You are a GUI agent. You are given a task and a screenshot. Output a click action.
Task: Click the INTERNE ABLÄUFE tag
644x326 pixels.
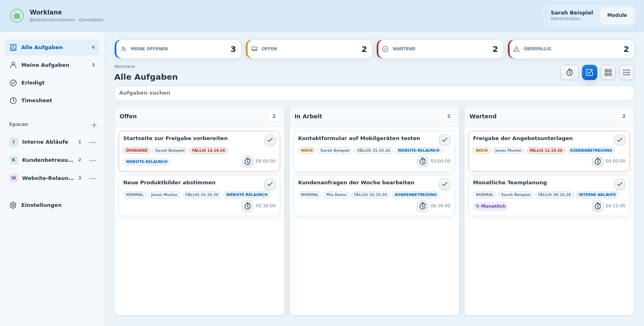click(597, 195)
